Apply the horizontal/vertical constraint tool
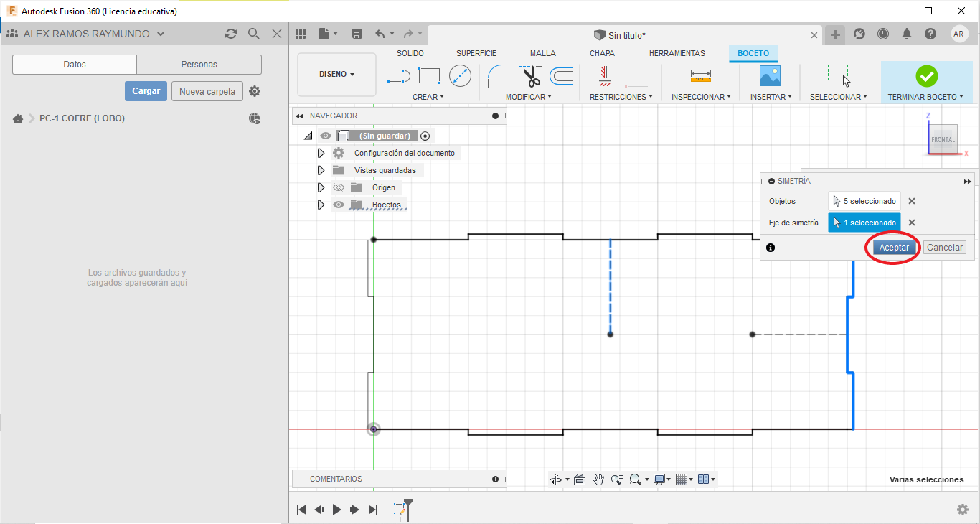This screenshot has height=524, width=980. click(x=605, y=76)
